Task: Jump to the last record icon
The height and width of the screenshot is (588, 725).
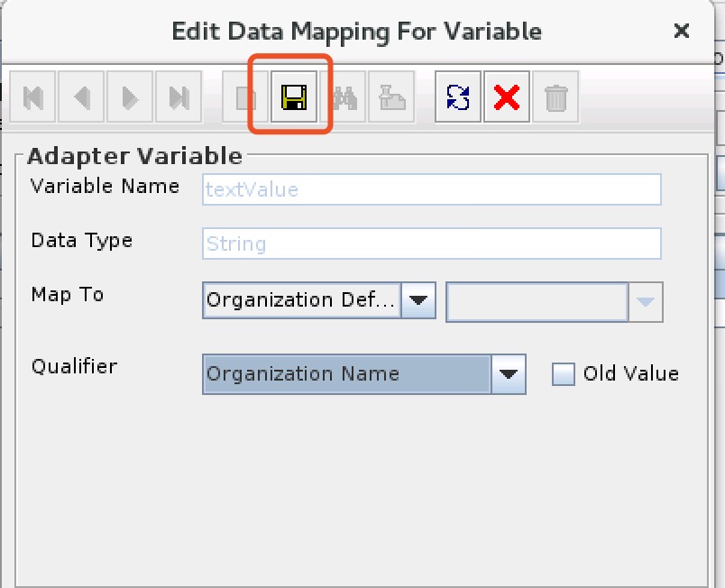Action: point(179,96)
